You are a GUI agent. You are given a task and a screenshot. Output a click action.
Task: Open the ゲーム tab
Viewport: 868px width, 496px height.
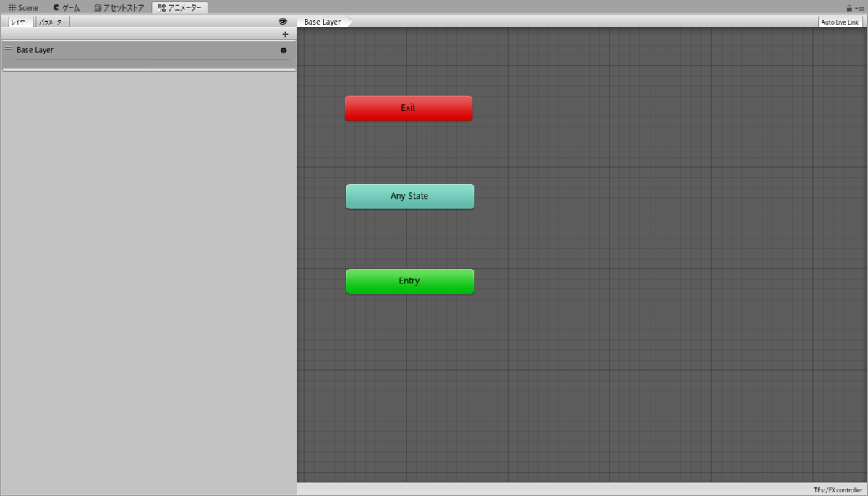click(x=67, y=7)
